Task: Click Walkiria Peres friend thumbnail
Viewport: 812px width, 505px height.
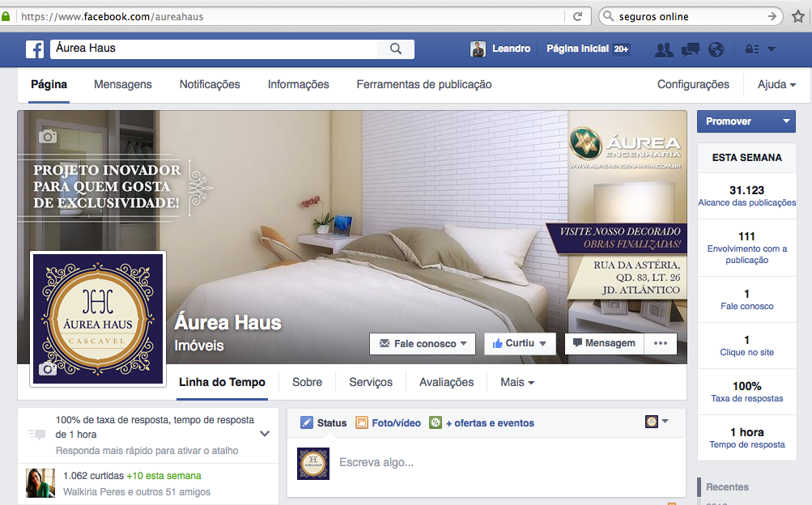Action: [40, 483]
